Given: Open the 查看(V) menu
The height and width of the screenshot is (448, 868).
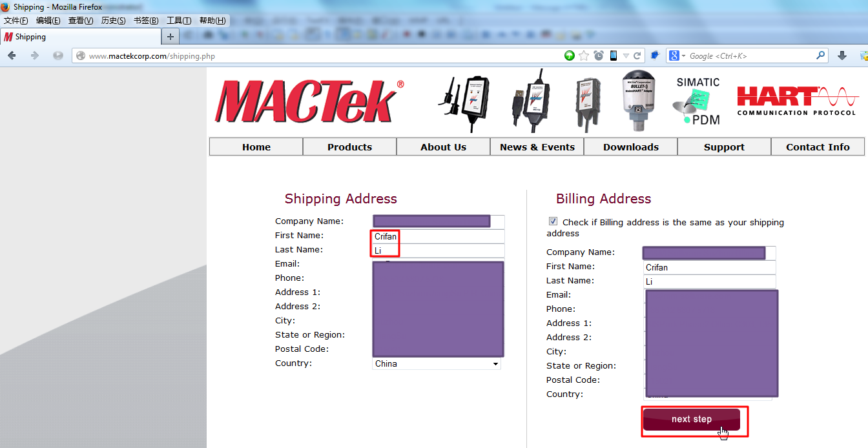Looking at the screenshot, I should 81,21.
